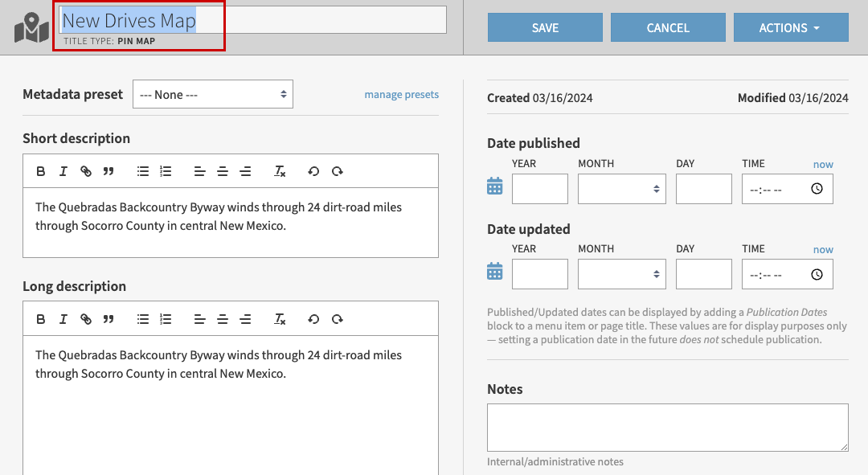The height and width of the screenshot is (475, 868).
Task: Redo edit in Short description toolbar
Action: 338,171
